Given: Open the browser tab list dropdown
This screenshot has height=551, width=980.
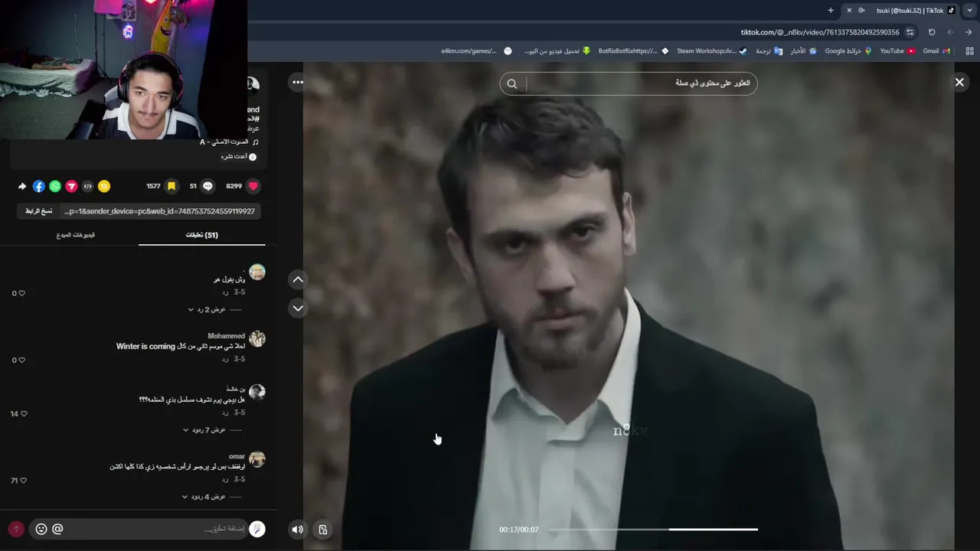Looking at the screenshot, I should (969, 10).
